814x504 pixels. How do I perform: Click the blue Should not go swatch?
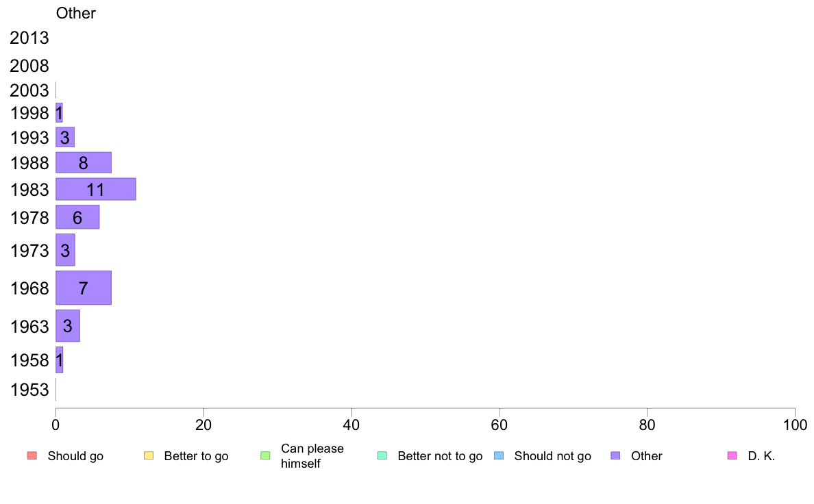point(499,456)
